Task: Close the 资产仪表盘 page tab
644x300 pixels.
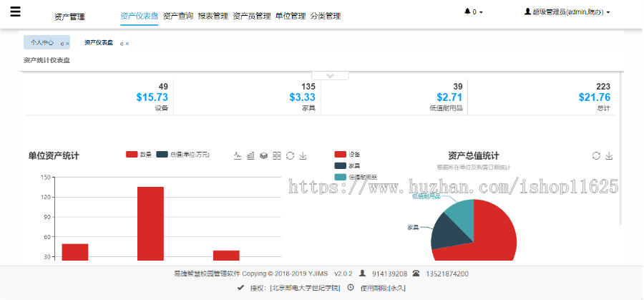Action: coord(127,44)
